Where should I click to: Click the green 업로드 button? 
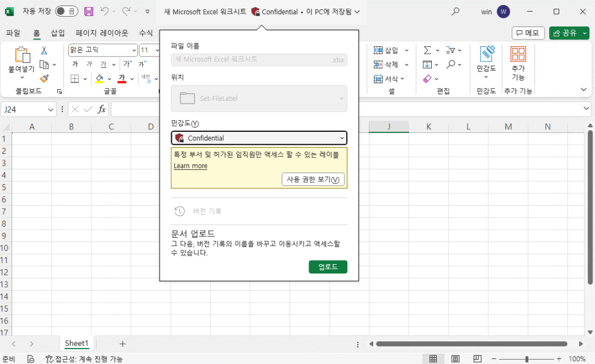click(328, 267)
